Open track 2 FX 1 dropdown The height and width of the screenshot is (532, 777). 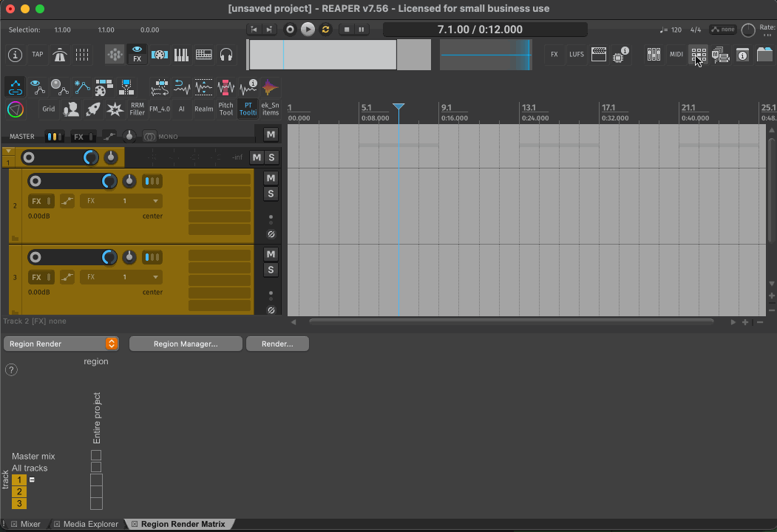121,201
